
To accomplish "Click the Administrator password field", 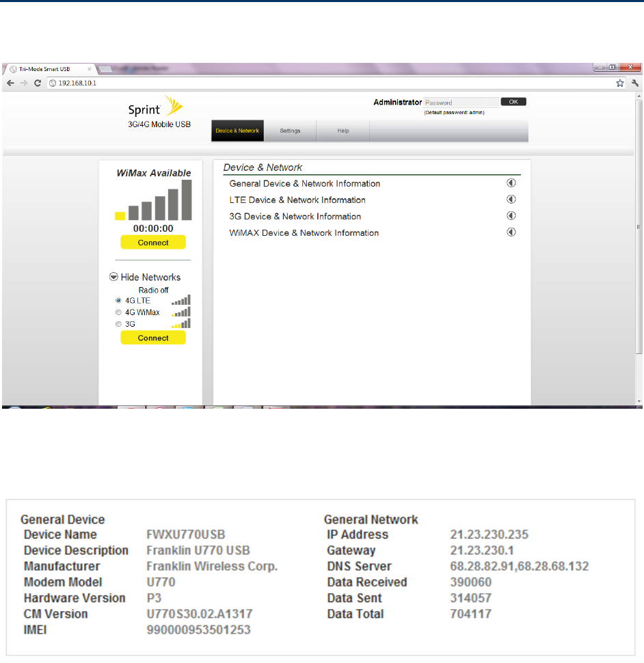I will click(461, 103).
